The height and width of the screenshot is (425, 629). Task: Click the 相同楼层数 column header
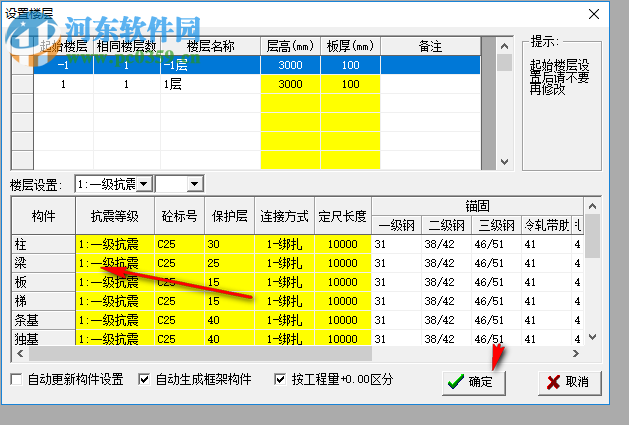click(x=127, y=46)
